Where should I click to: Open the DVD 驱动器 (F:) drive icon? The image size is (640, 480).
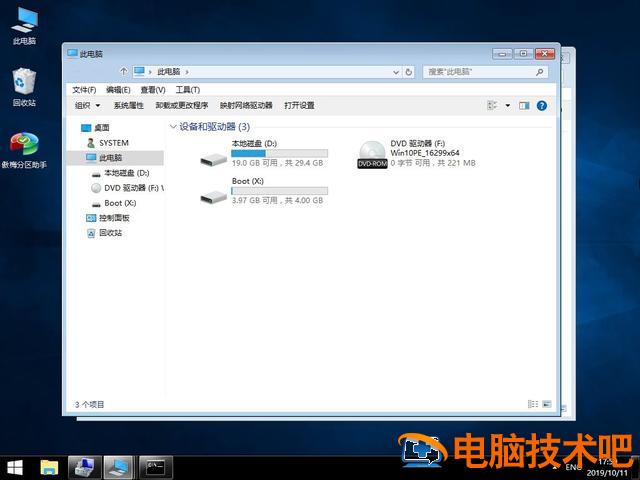372,154
